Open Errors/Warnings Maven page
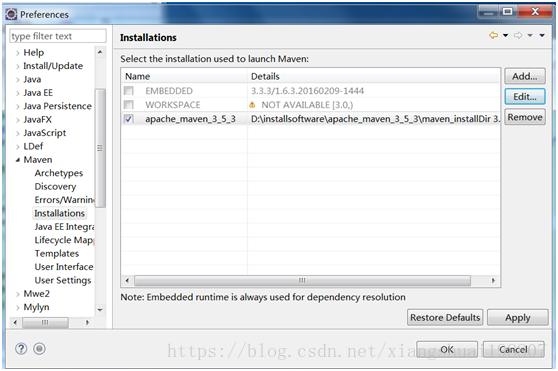 [x=64, y=200]
